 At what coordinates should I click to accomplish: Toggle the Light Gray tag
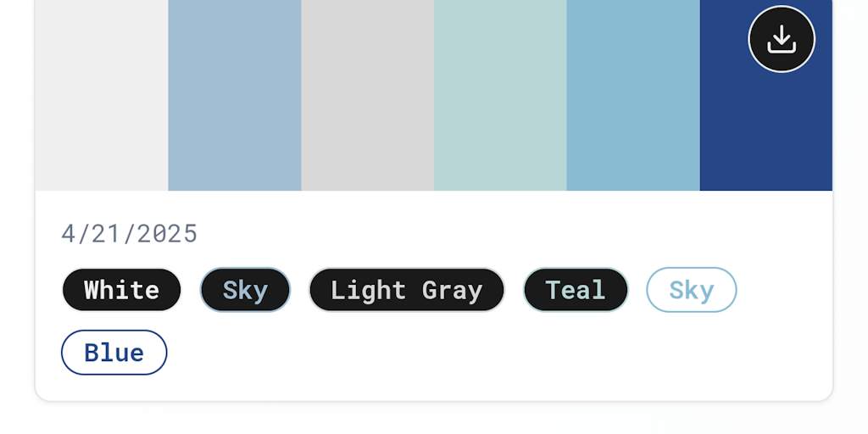(407, 290)
